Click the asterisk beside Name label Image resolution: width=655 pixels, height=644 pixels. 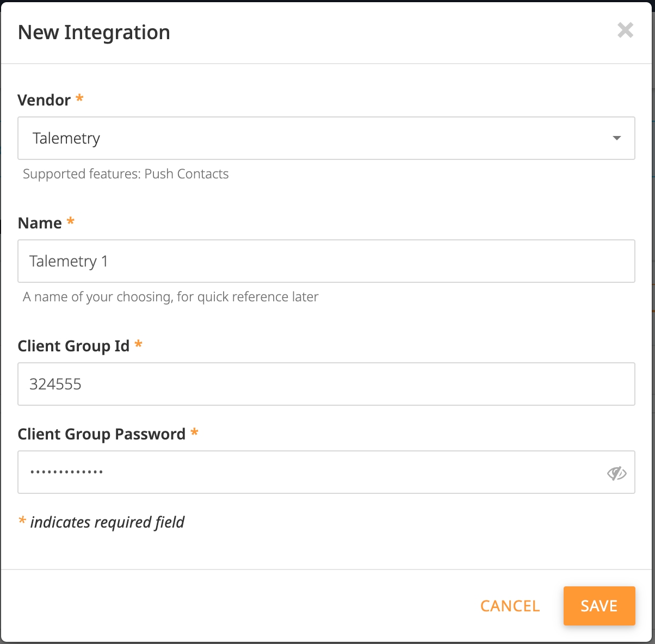[x=70, y=222]
